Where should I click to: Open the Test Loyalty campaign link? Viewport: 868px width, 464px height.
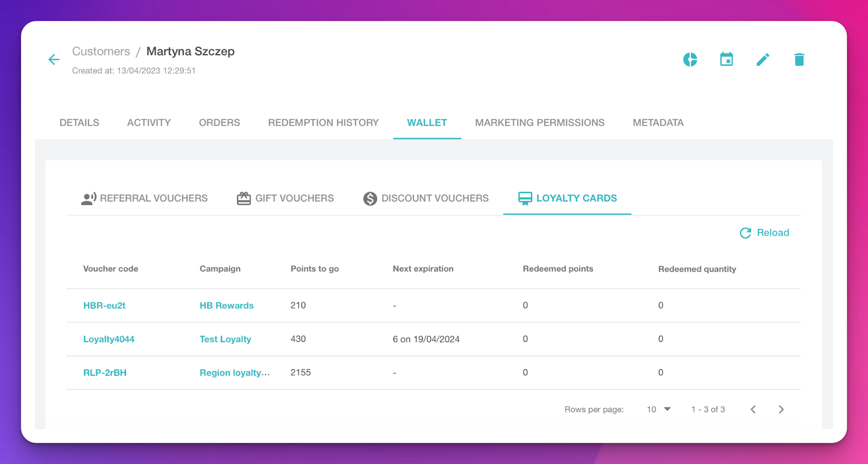(x=225, y=339)
